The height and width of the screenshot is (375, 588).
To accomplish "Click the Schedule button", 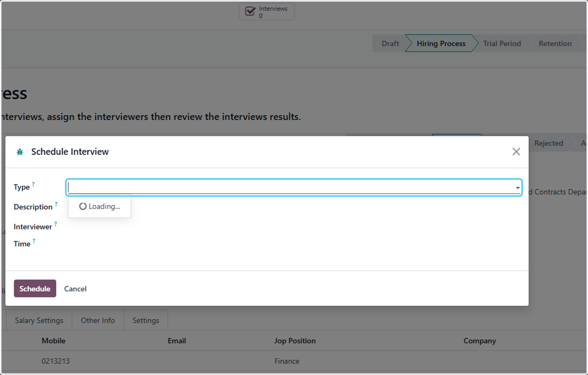I will tap(35, 289).
